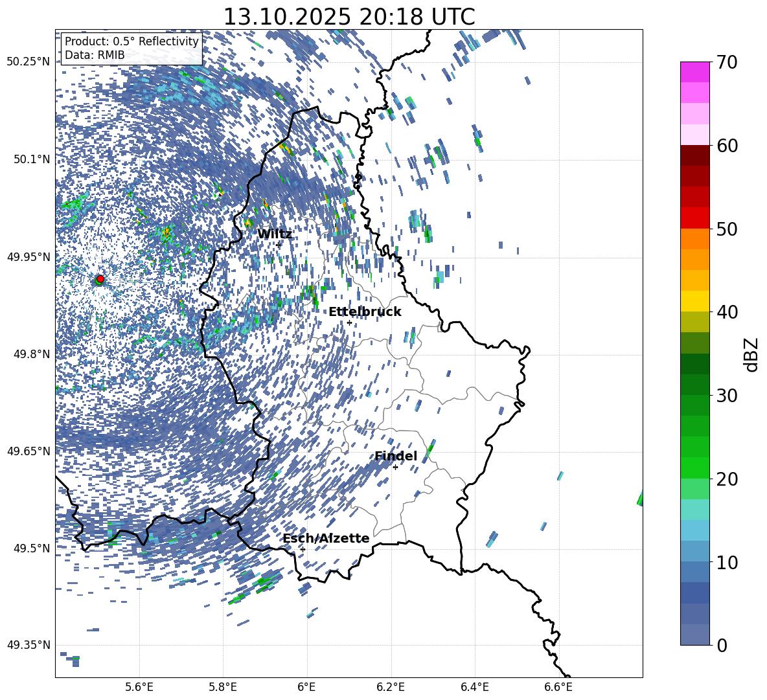This screenshot has width=767, height=700.
Task: Click the 49.8°N latitude label
Action: (x=31, y=354)
